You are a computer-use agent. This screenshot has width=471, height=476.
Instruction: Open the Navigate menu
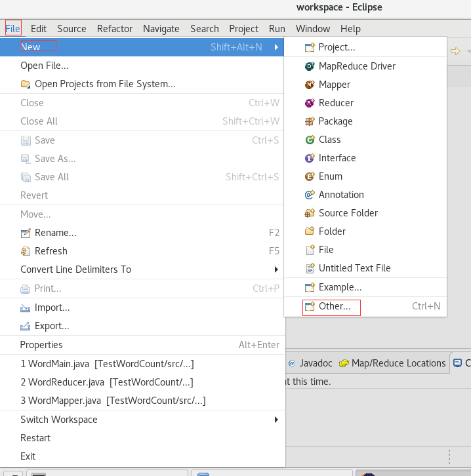161,29
